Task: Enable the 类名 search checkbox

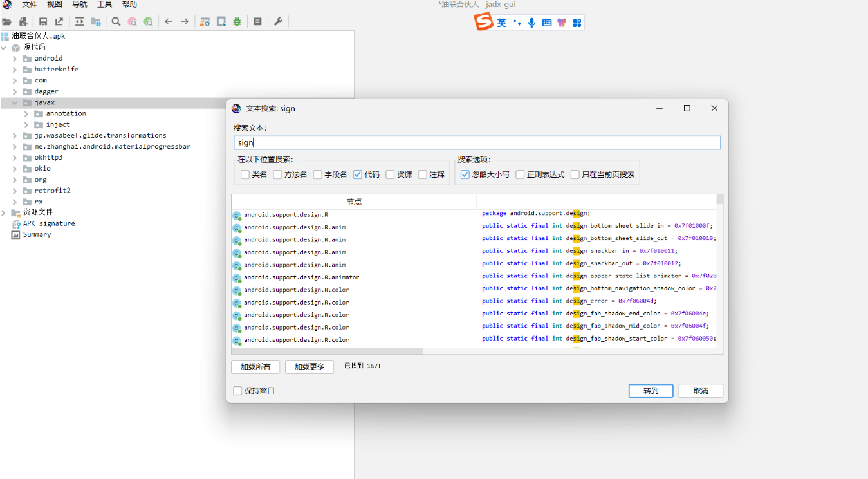Action: tap(245, 174)
